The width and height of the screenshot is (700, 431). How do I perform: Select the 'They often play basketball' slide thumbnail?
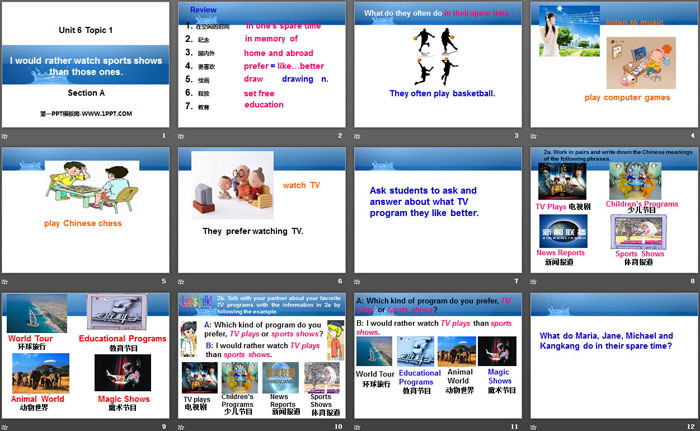coord(438,65)
